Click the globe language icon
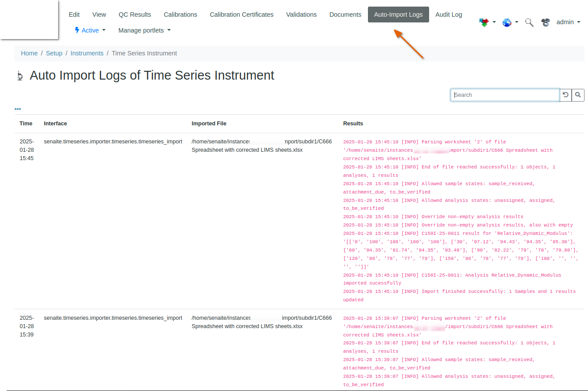The image size is (588, 391). point(507,22)
